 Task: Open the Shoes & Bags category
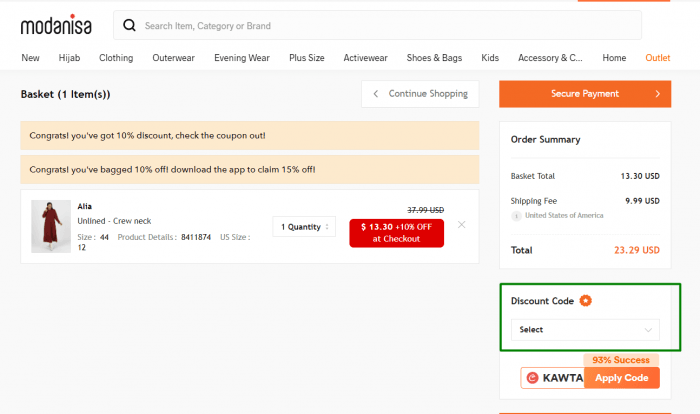434,58
